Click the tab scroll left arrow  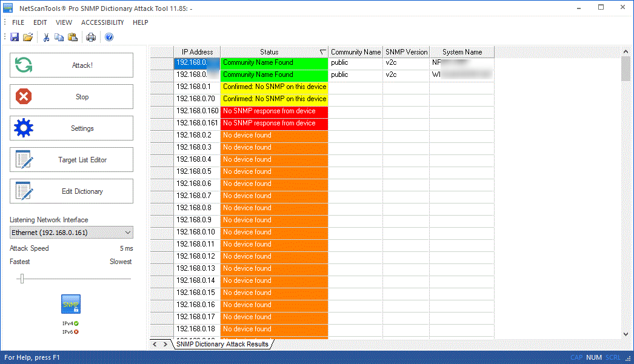click(x=155, y=344)
